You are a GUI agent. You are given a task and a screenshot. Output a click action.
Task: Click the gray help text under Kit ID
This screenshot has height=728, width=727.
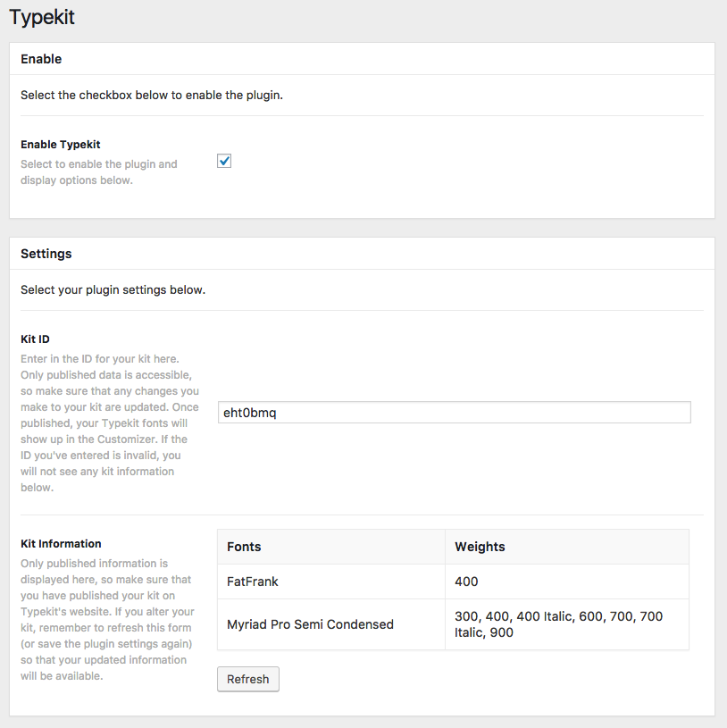[108, 423]
